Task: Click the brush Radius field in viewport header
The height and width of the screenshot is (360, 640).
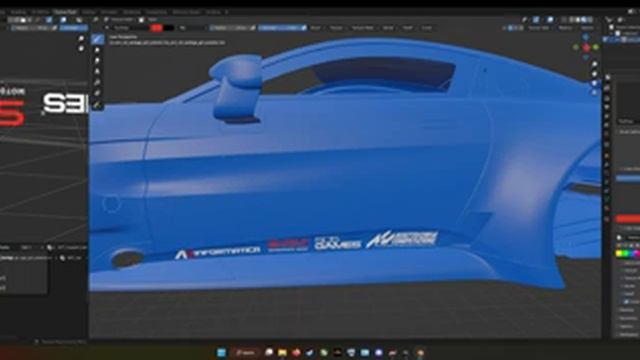Action: pyautogui.click(x=229, y=28)
